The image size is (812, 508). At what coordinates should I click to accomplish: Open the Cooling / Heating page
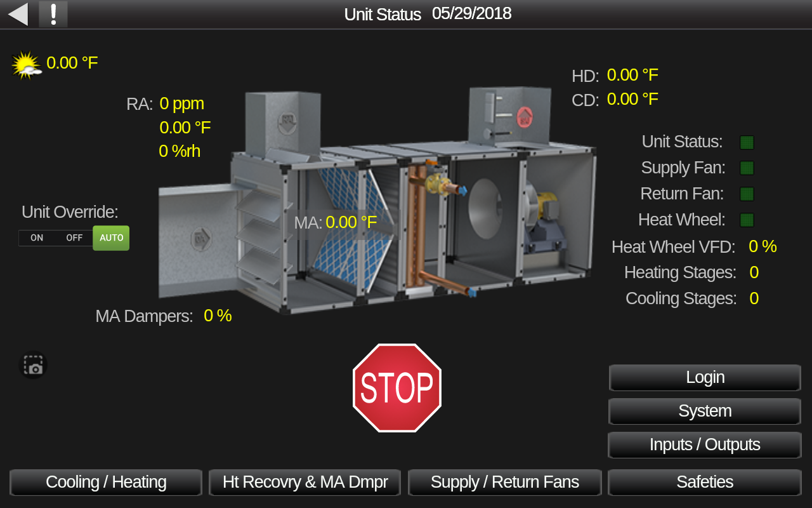[106, 483]
